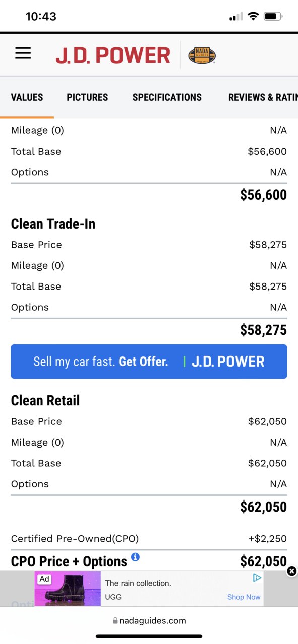Select the Values tab
This screenshot has height=644, width=298.
[x=27, y=97]
